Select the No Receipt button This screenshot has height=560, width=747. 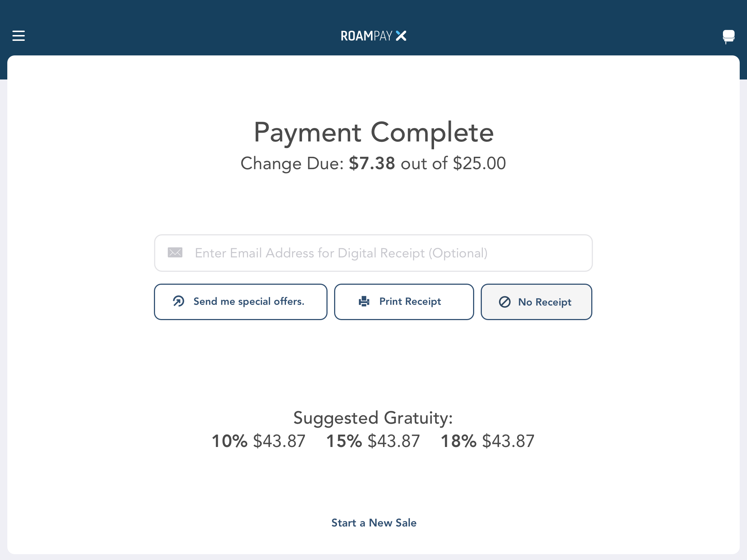click(537, 302)
